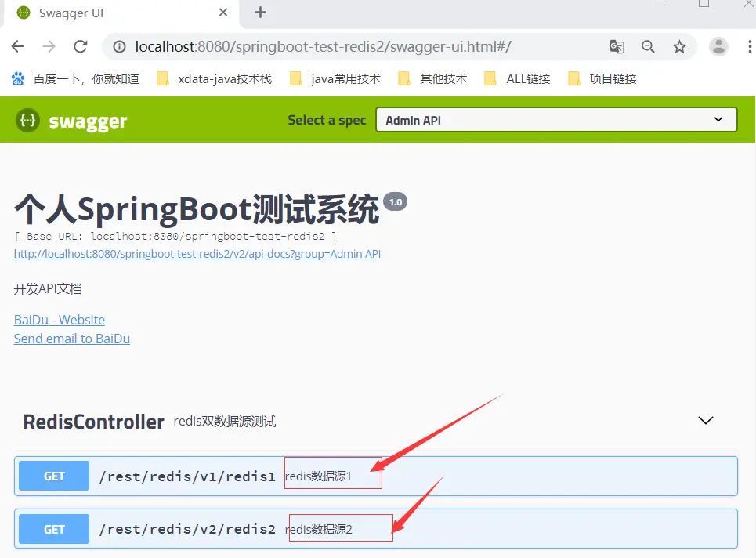Expand the /rest/redis/v1/redis1 operation
The width and height of the screenshot is (756, 558).
(188, 476)
